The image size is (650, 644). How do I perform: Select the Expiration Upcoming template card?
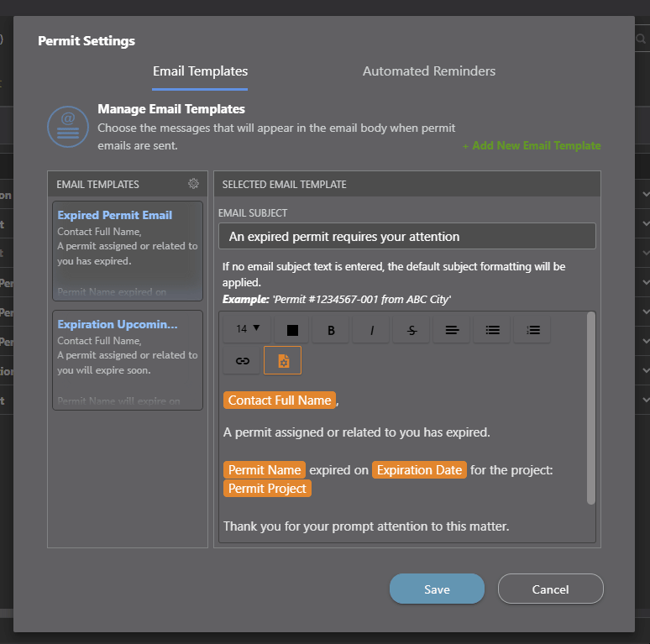click(128, 360)
